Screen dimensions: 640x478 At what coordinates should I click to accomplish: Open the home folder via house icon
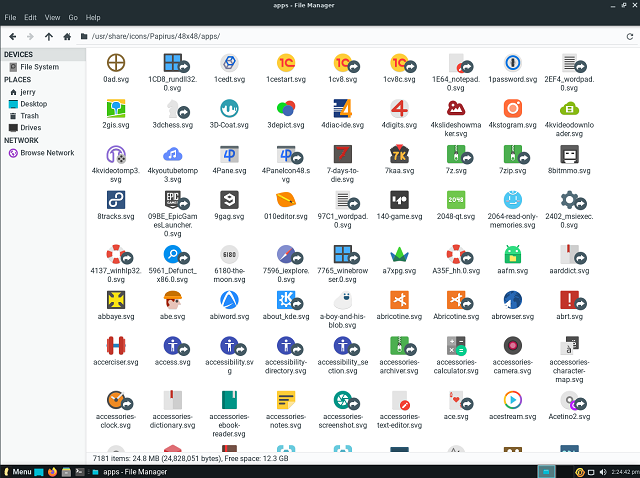67,37
